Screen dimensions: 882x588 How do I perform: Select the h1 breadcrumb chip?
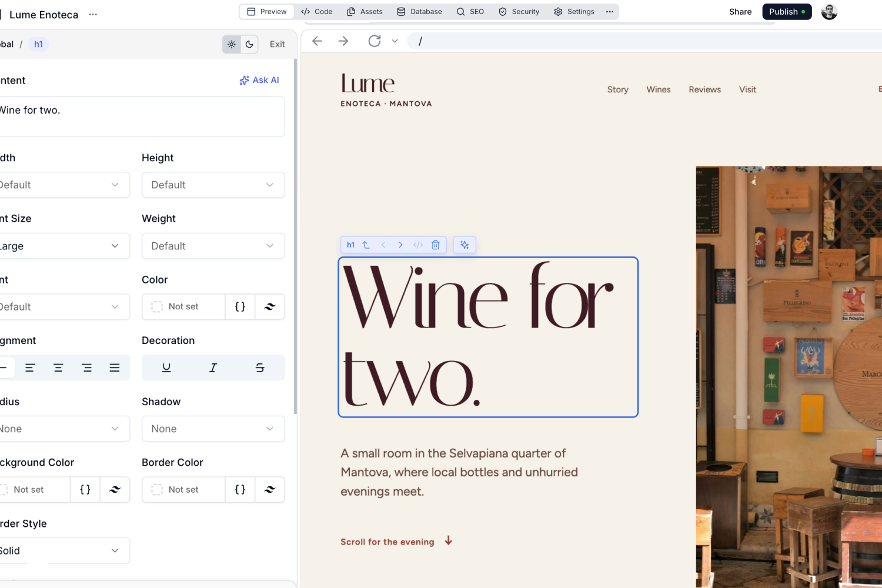38,44
